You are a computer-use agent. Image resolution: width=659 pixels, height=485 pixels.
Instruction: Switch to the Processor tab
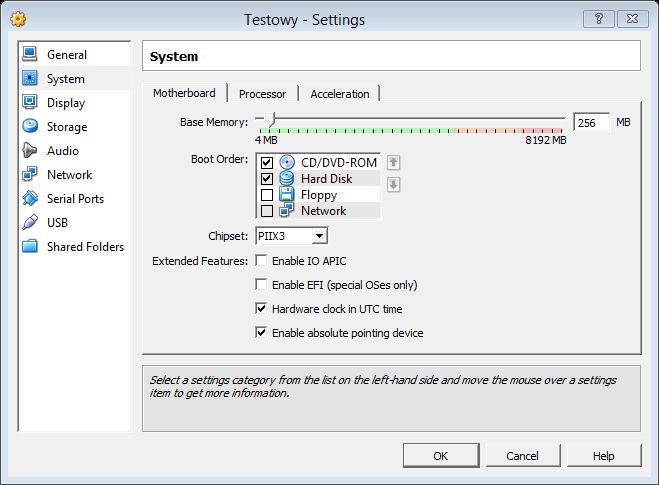pyautogui.click(x=263, y=94)
